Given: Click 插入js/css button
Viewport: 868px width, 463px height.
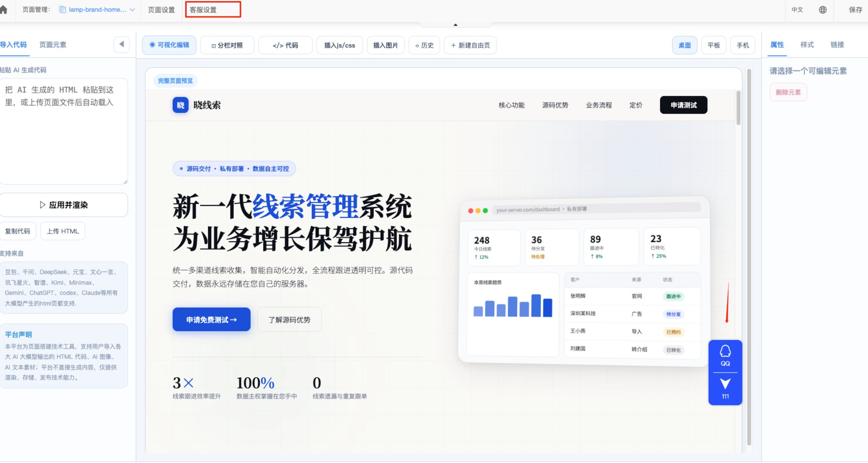Looking at the screenshot, I should 340,46.
